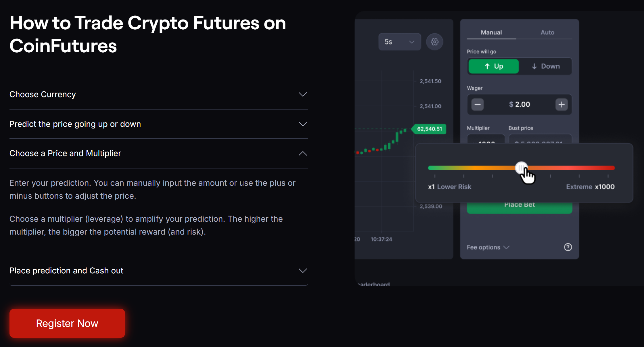Select Up as the price direction
The width and height of the screenshot is (644, 347).
pyautogui.click(x=493, y=66)
